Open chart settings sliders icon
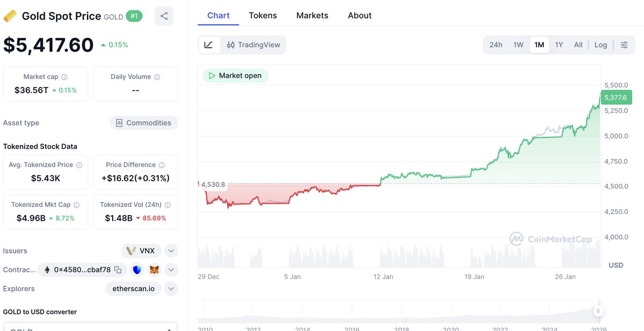Image resolution: width=644 pixels, height=331 pixels. tap(624, 45)
